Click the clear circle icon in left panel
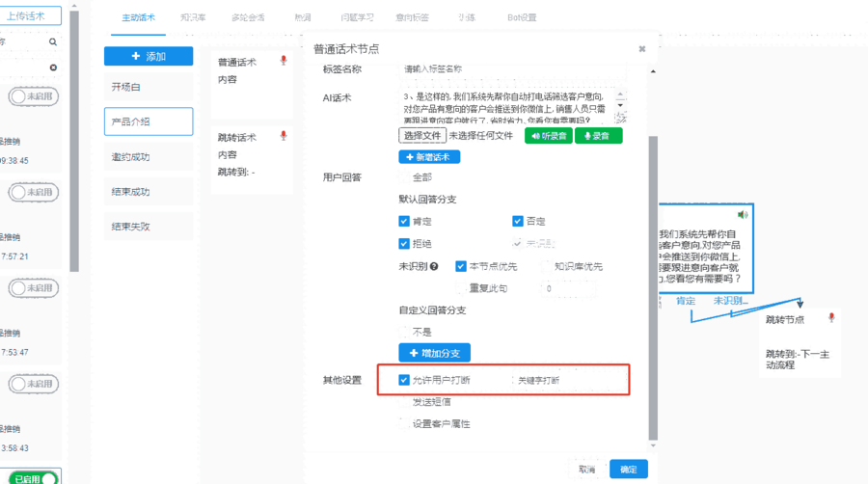The image size is (868, 484). [52, 67]
